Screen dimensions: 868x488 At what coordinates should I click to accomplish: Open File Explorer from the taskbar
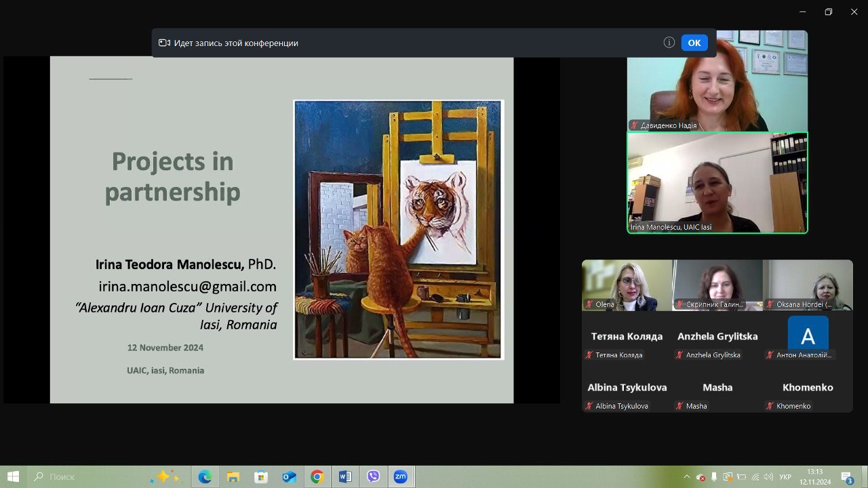(233, 477)
